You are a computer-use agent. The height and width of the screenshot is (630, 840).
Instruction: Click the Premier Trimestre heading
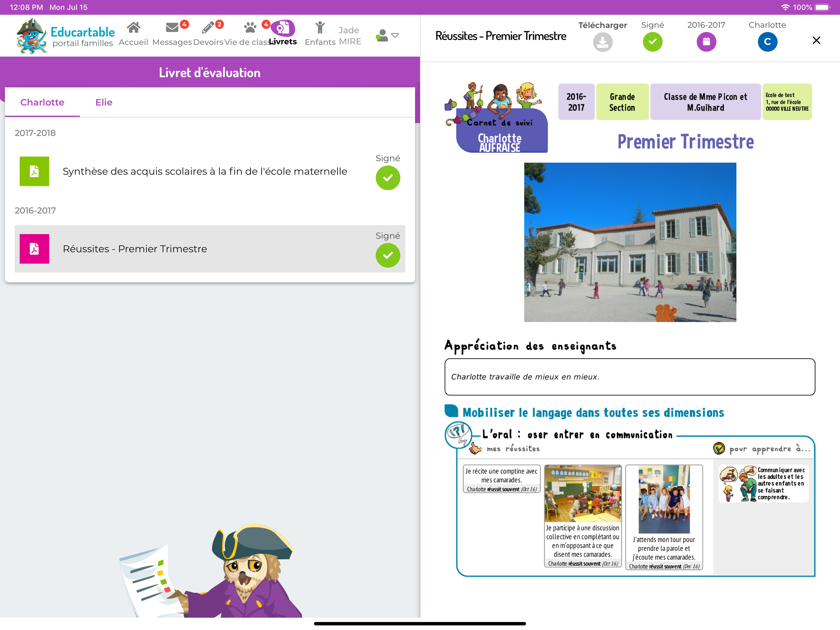pyautogui.click(x=685, y=142)
